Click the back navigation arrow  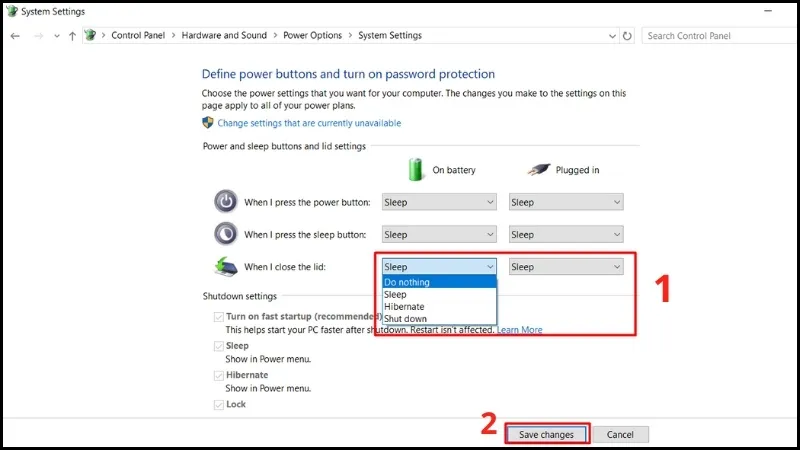[x=15, y=36]
